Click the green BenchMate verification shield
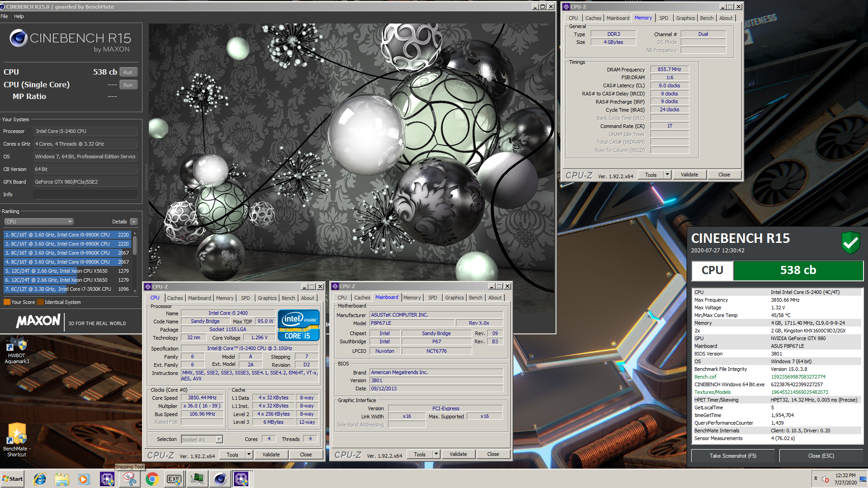Viewport: 868px width, 488px height. point(850,243)
